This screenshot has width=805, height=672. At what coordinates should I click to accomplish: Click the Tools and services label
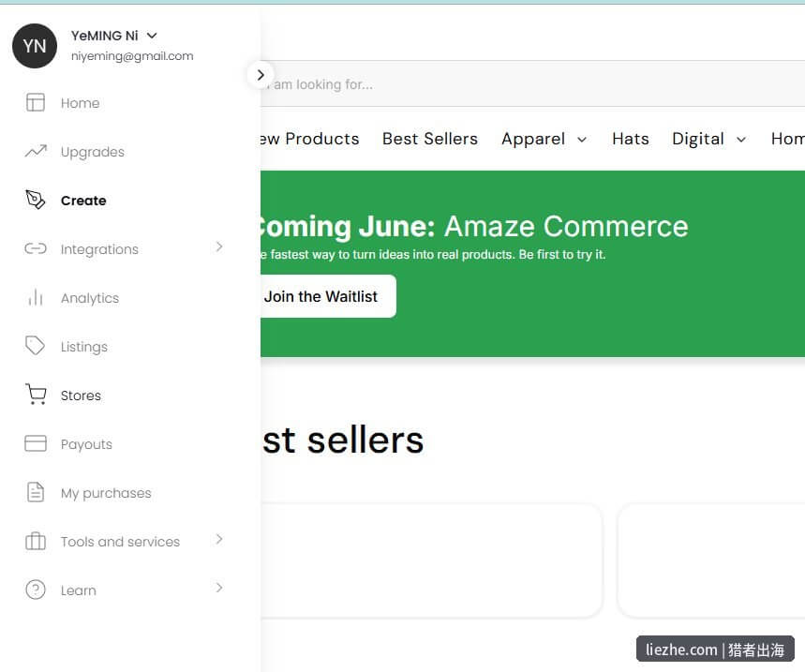point(120,542)
